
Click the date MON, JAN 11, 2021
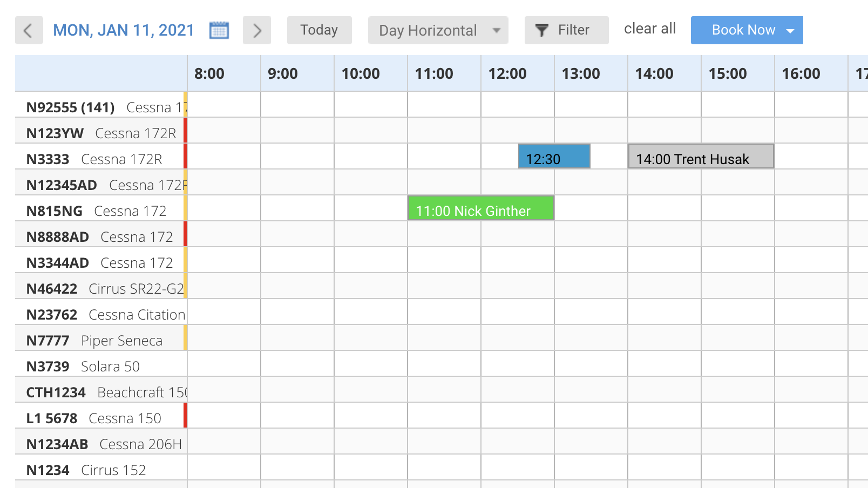pyautogui.click(x=124, y=30)
